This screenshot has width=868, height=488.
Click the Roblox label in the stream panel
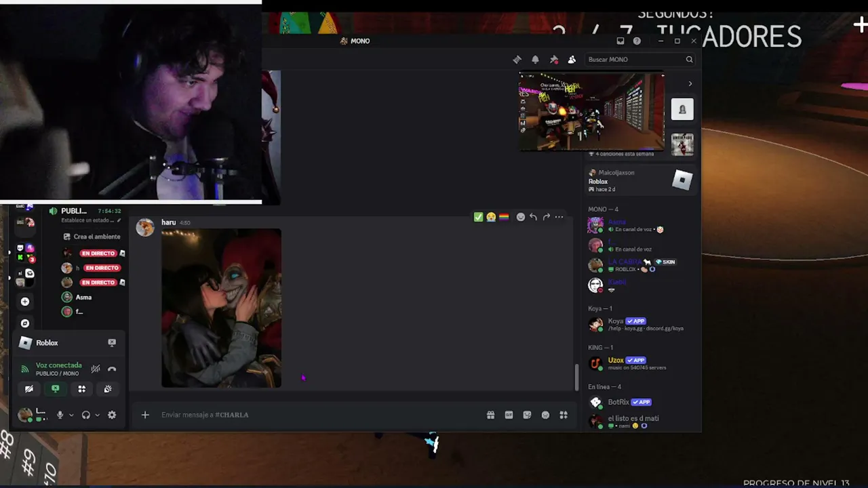47,343
